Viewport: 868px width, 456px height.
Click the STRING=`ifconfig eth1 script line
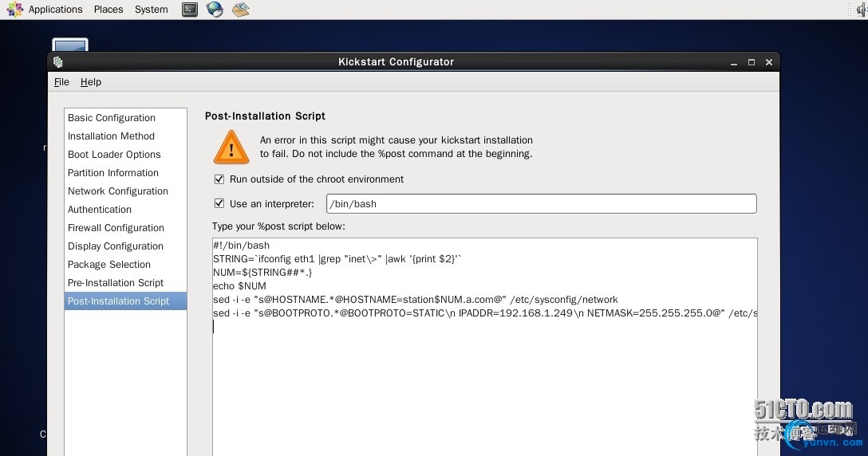click(x=337, y=258)
